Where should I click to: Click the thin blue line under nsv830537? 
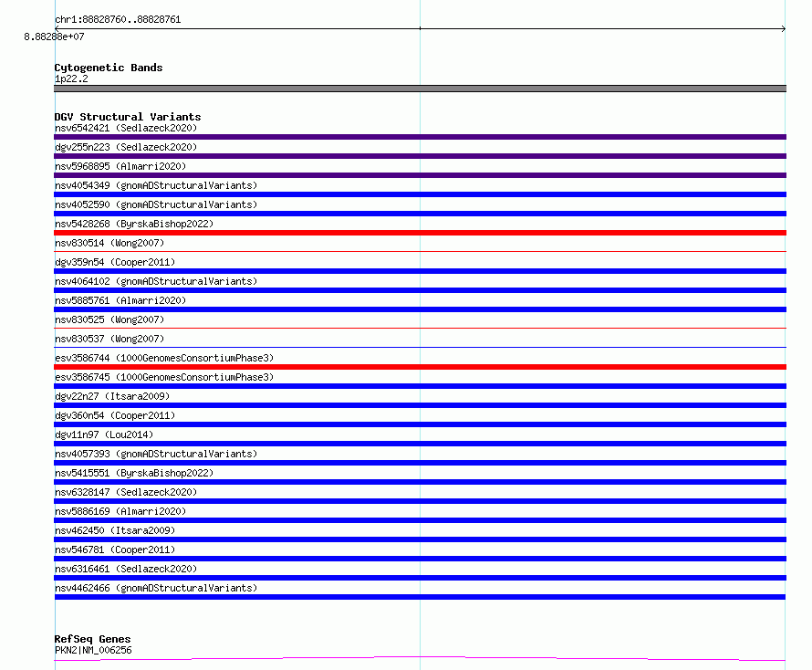pyautogui.click(x=420, y=347)
